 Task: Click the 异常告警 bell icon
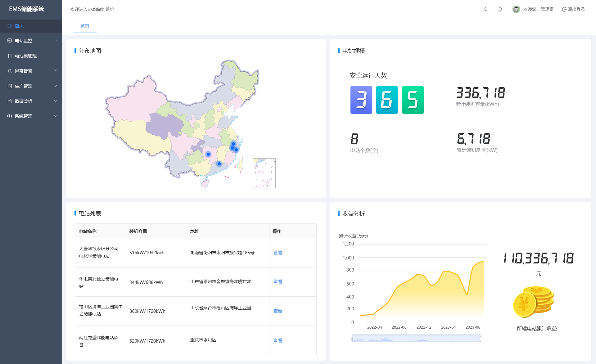click(x=10, y=71)
